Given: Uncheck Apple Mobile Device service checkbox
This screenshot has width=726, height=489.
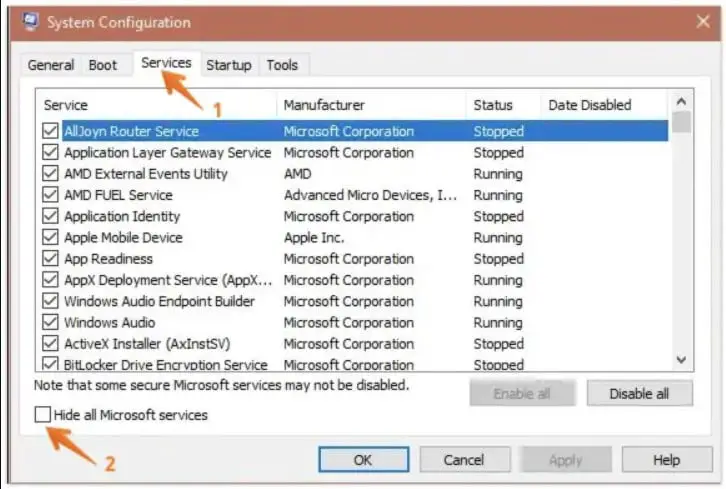Looking at the screenshot, I should [50, 238].
